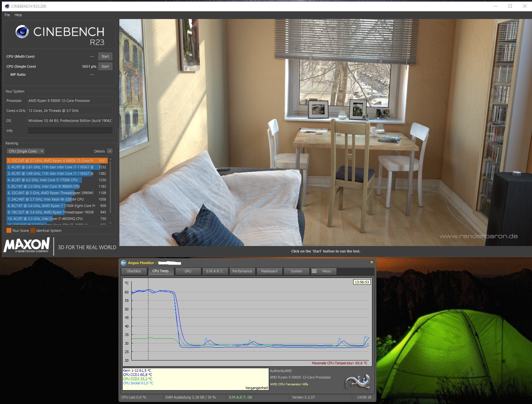532x404 pixels.
Task: Click the 14:08:18 clock in status bar
Action: 364,397
